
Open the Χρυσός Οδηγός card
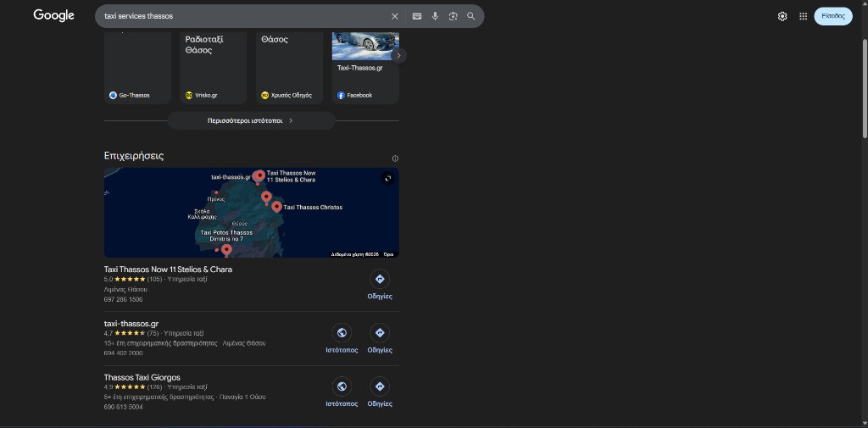(289, 68)
